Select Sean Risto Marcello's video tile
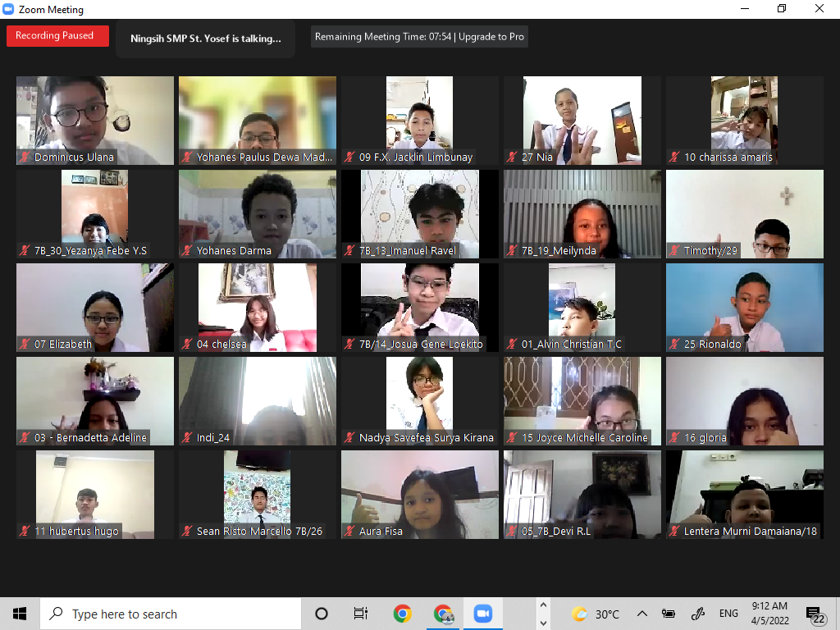 click(258, 495)
